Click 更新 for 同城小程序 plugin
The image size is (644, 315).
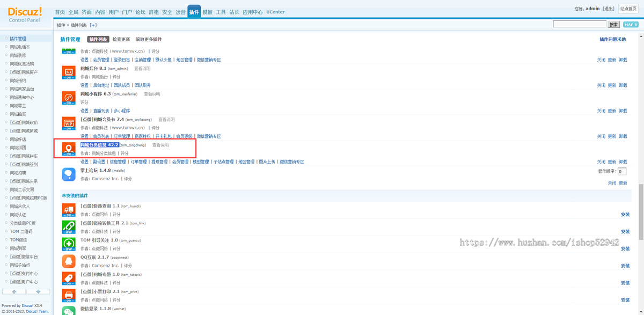[x=612, y=111]
